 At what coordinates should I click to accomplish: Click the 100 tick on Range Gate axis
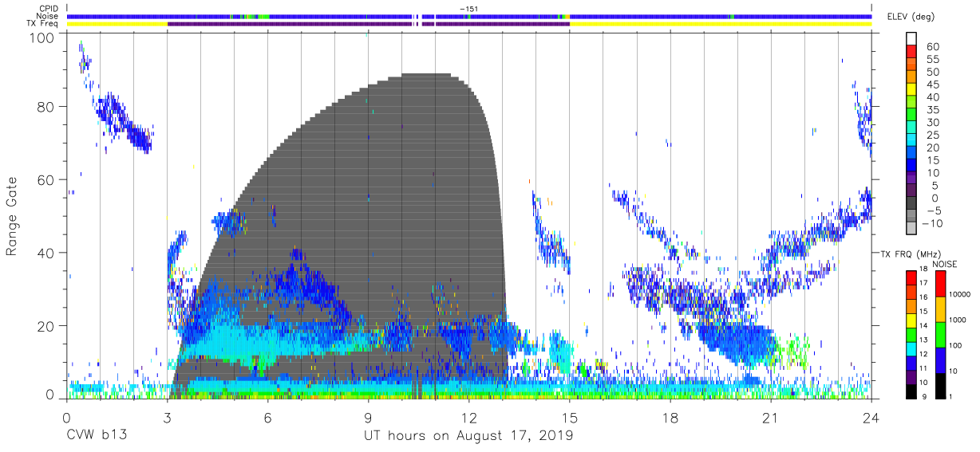42,37
